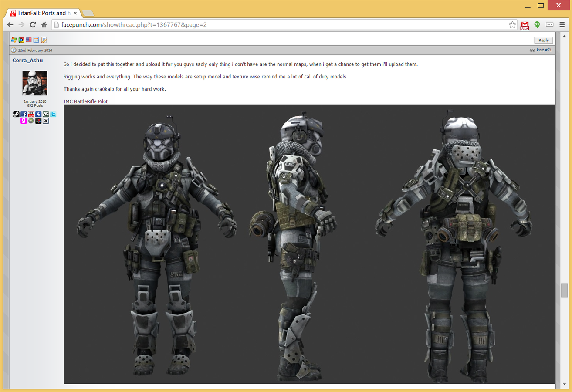Click the DeviantArt icon under the avatar
The height and width of the screenshot is (392, 572).
(46, 114)
